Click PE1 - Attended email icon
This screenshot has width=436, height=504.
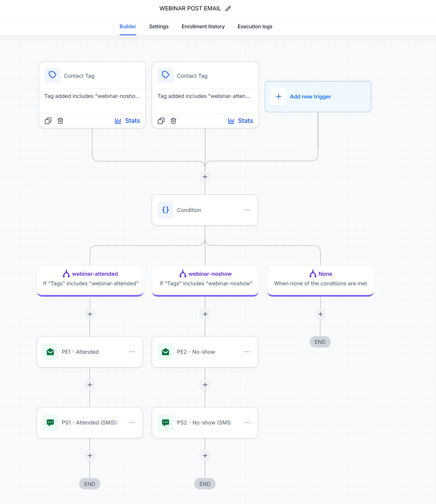click(50, 352)
